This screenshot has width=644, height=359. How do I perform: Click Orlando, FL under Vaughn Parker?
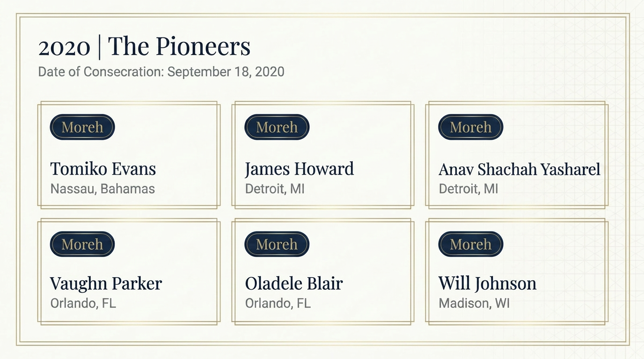pos(83,303)
